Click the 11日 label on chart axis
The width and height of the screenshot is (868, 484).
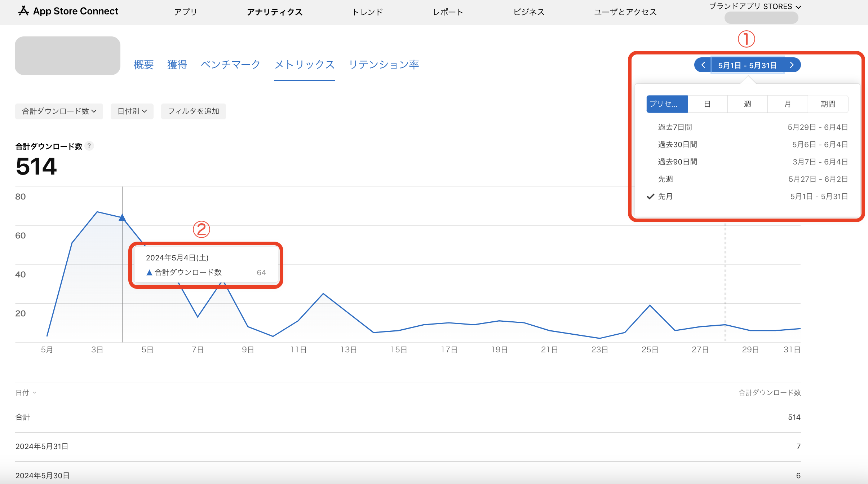(x=298, y=349)
